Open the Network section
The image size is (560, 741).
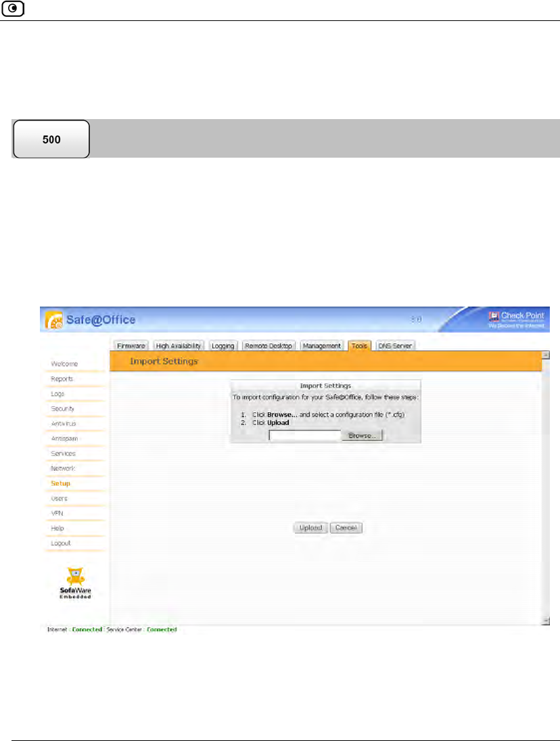click(63, 468)
